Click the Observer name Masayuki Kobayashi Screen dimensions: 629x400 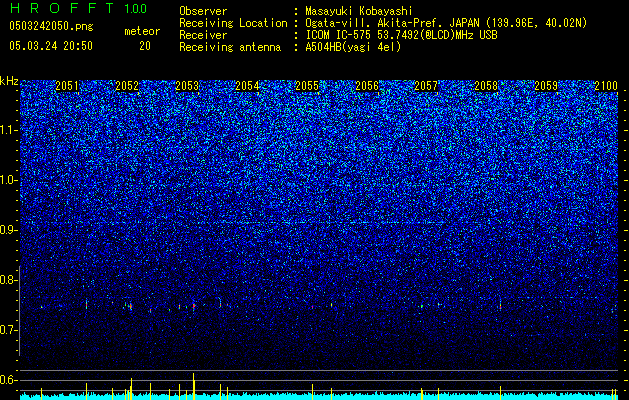pos(358,11)
